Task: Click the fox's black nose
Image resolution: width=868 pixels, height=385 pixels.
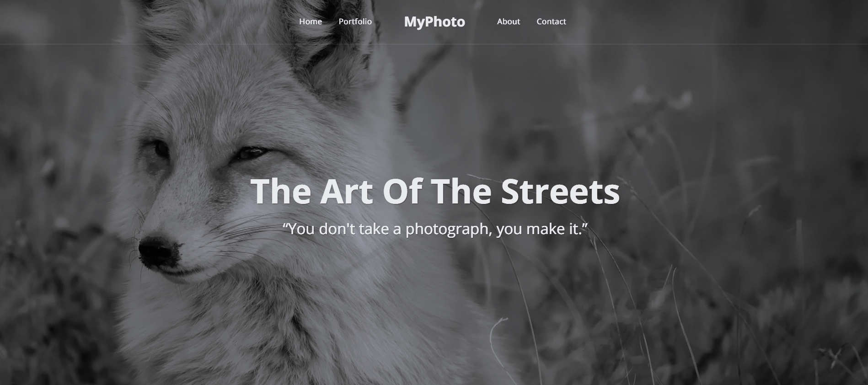Action: tap(157, 252)
